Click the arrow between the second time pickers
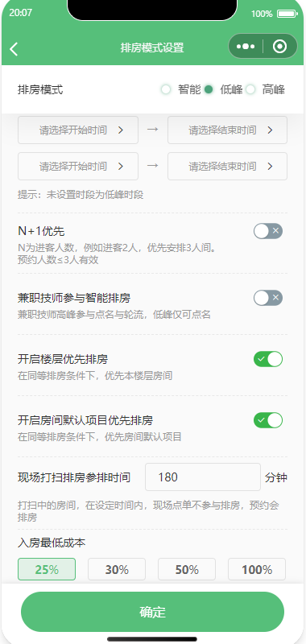Image resolution: width=306 pixels, height=644 pixels. [153, 166]
